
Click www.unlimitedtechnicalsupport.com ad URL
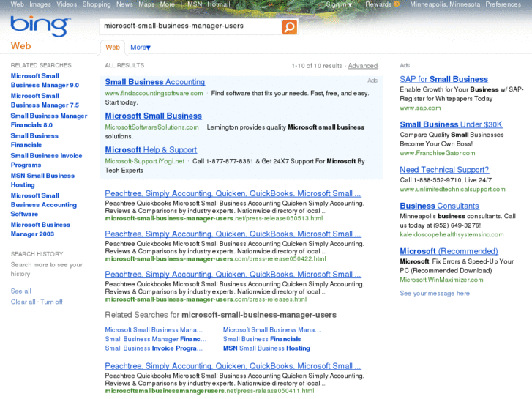452,189
